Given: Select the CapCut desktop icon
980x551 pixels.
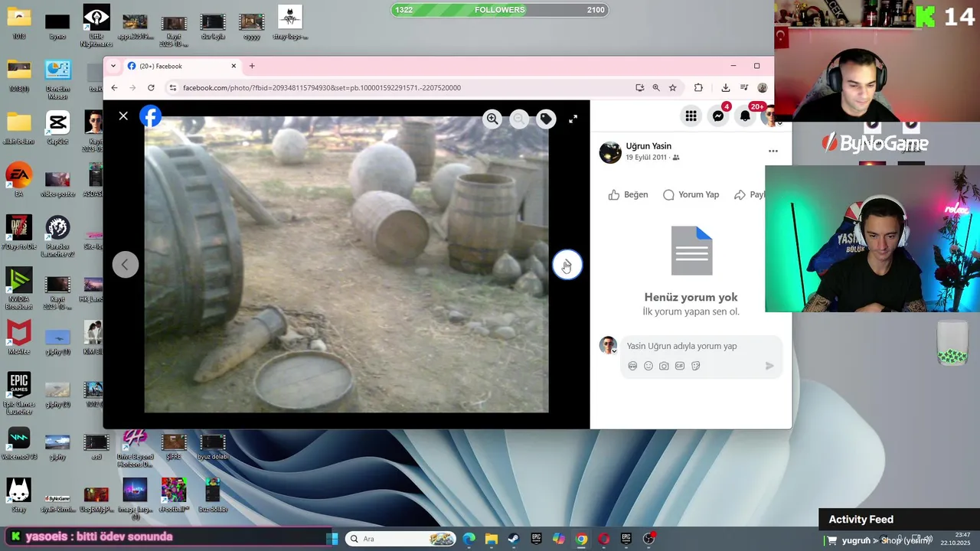Looking at the screenshot, I should tap(57, 128).
